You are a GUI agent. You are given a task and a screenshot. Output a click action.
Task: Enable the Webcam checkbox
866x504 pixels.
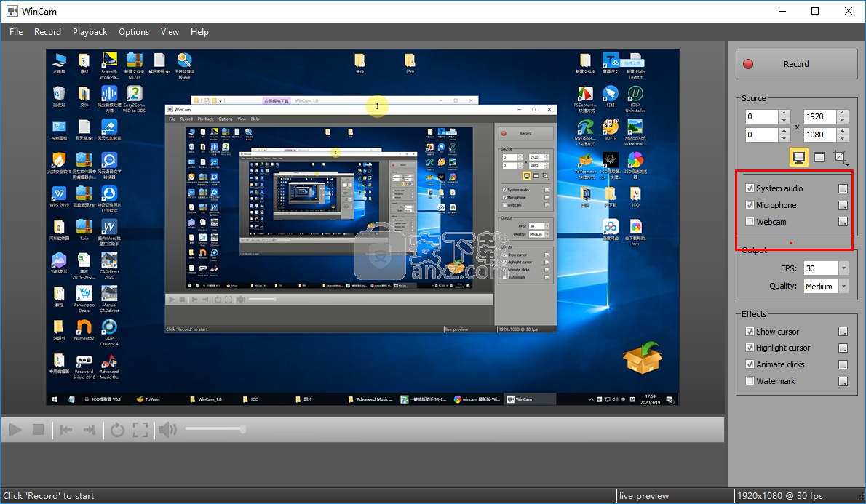click(750, 222)
